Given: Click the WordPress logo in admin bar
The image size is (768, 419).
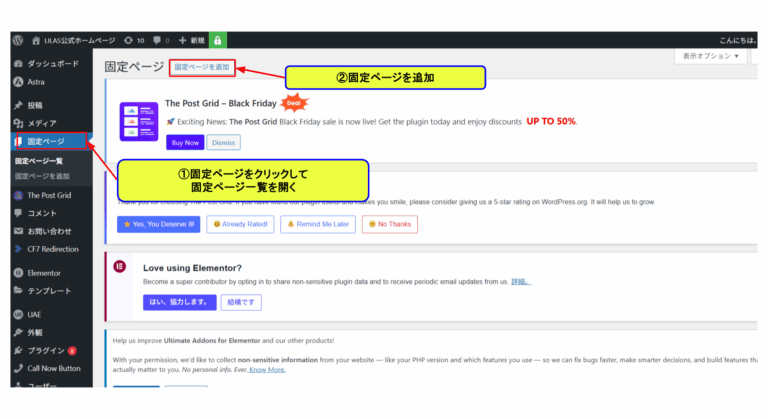Looking at the screenshot, I should pos(18,40).
